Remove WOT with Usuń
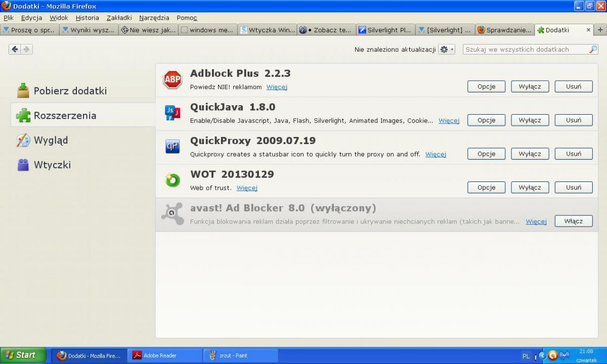The height and width of the screenshot is (364, 607). [574, 188]
